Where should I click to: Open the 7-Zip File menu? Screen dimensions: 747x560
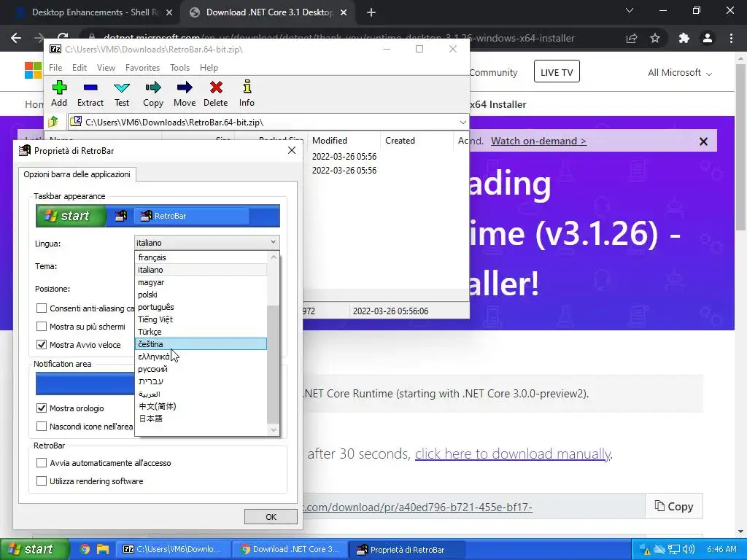55,68
